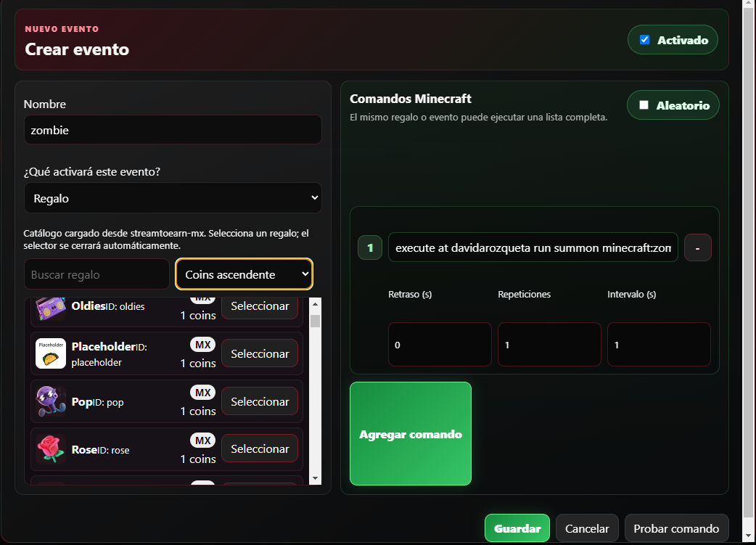756x545 pixels.
Task: Click the Rose gift flower icon
Action: (51, 449)
